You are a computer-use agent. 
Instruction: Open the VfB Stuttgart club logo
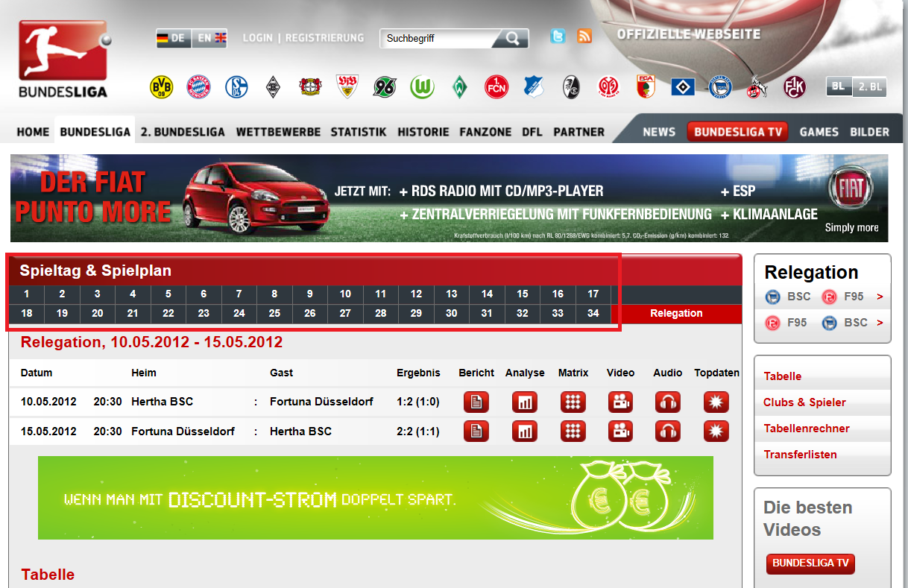click(x=347, y=87)
